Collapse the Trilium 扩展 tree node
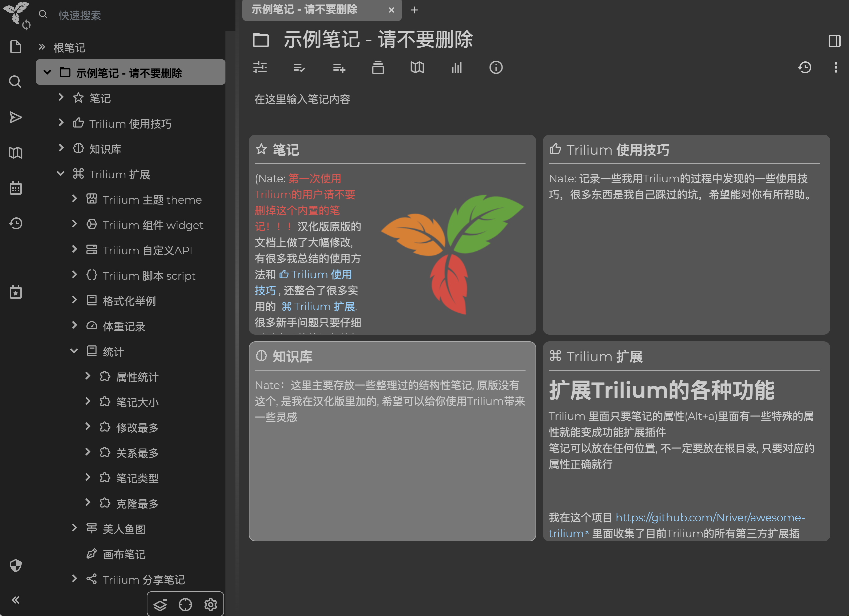The height and width of the screenshot is (616, 849). point(61,173)
